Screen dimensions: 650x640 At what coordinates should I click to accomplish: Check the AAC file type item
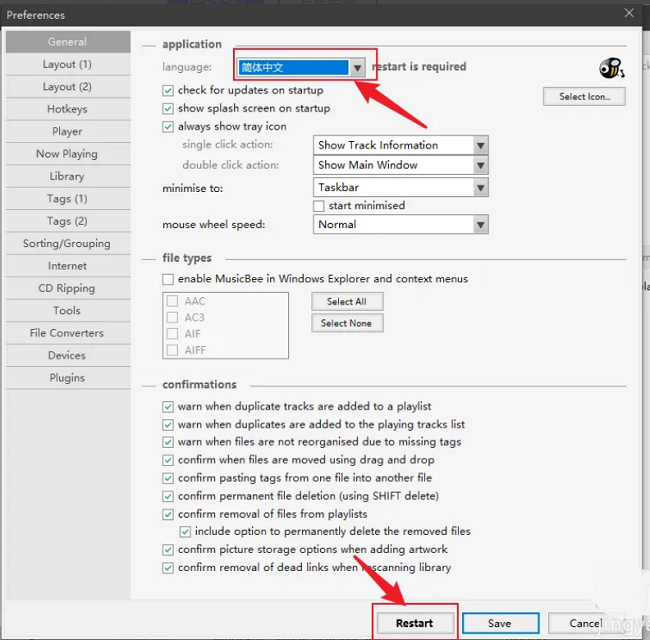tap(173, 301)
